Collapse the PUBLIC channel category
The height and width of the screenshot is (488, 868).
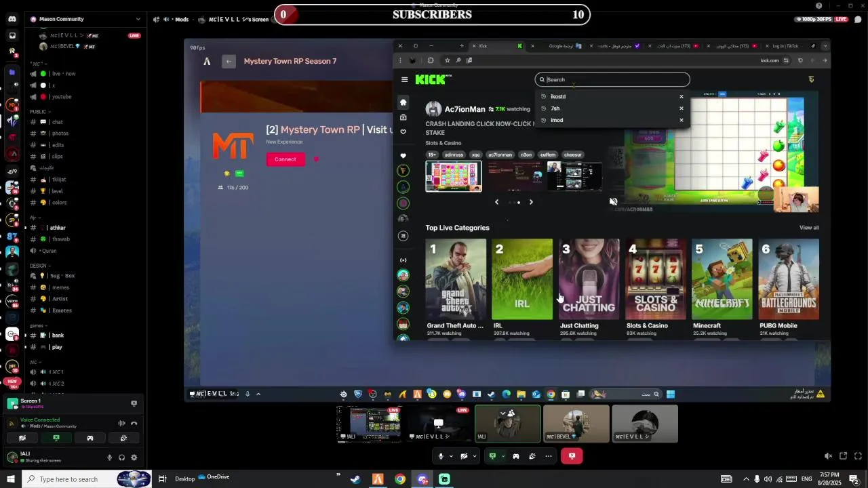point(41,112)
